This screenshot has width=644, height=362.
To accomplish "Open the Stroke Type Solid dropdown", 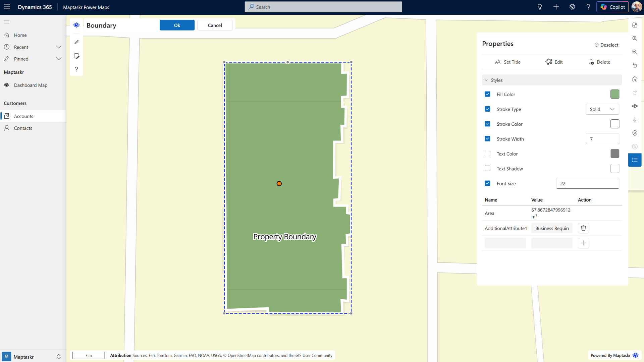I will tap(602, 109).
